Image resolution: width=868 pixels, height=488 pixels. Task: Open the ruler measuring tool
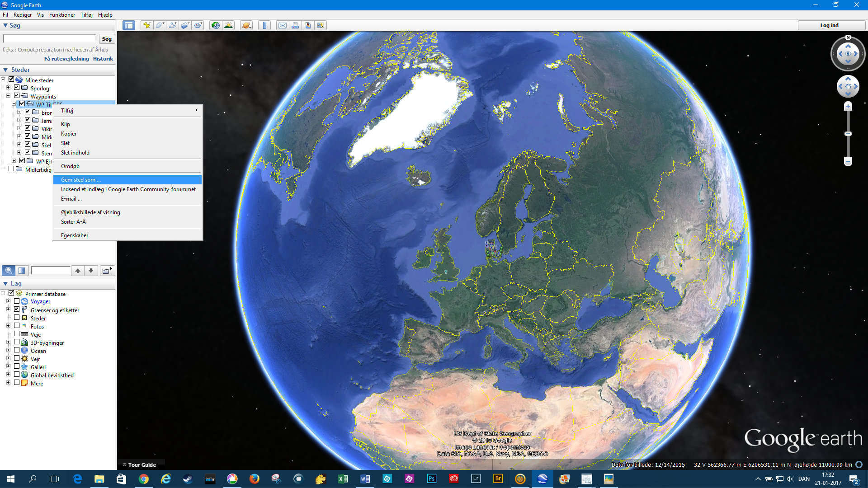click(x=264, y=25)
